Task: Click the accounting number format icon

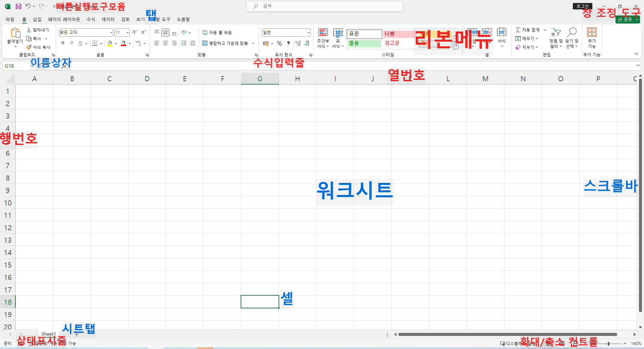Action: click(266, 43)
